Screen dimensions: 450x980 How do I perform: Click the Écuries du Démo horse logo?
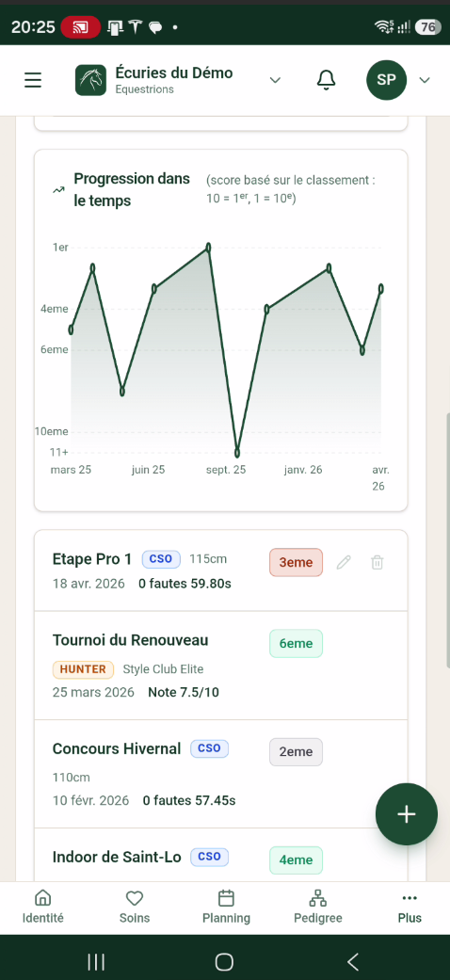(91, 80)
